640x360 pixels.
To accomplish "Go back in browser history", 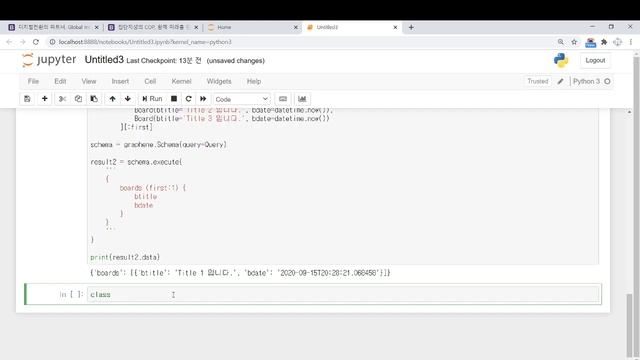I will click(9, 42).
